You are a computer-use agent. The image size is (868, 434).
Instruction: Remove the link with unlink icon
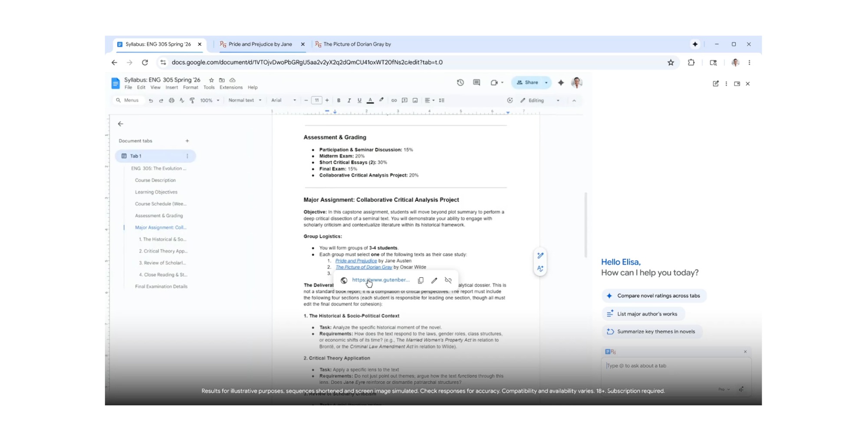click(448, 280)
